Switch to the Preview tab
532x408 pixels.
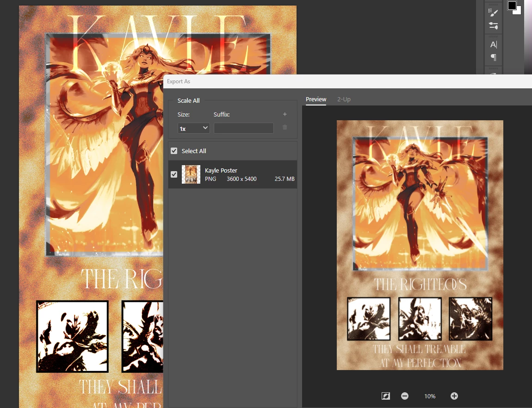(316, 99)
